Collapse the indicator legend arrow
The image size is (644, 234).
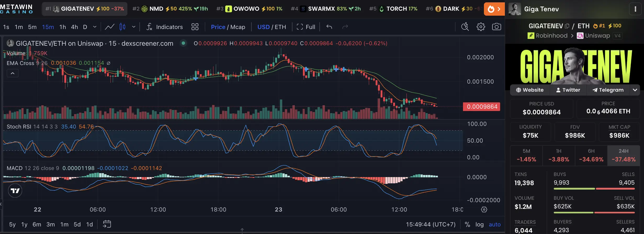click(13, 73)
